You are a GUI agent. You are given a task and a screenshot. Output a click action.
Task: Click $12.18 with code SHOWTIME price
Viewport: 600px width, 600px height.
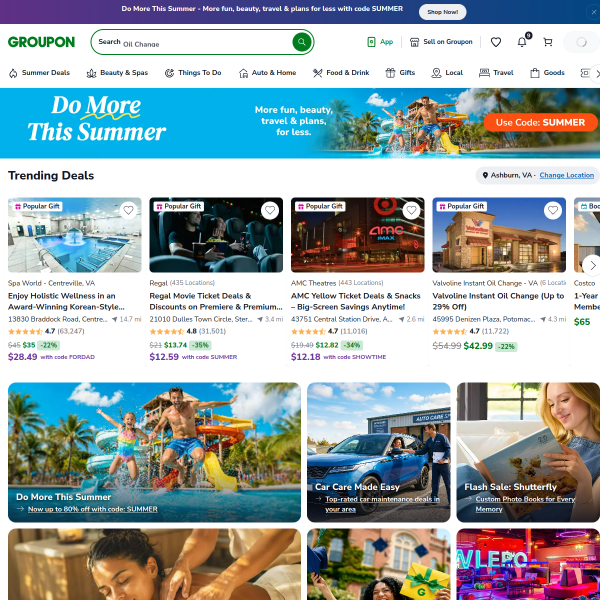pos(338,357)
